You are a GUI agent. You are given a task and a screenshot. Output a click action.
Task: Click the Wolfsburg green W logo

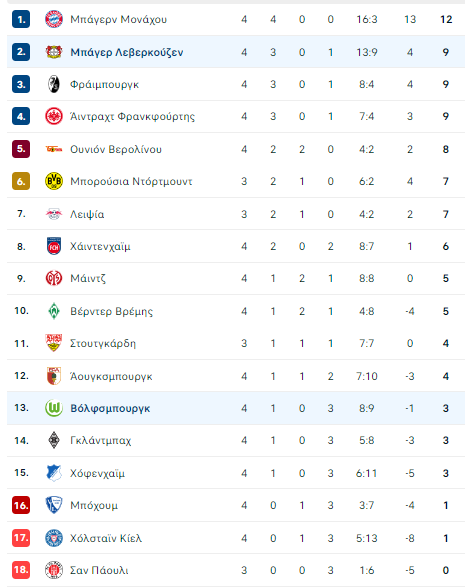54,408
